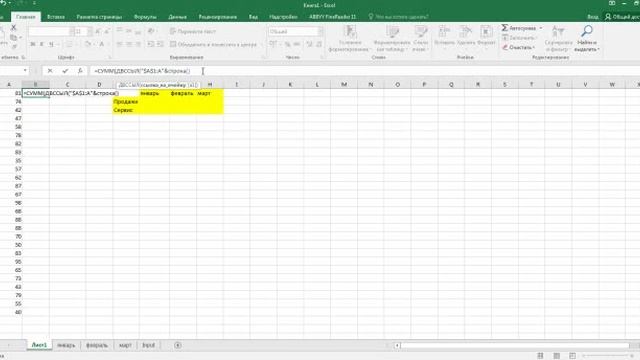640x360 pixels.
Task: Toggle Underline formatting
Action: [51, 44]
